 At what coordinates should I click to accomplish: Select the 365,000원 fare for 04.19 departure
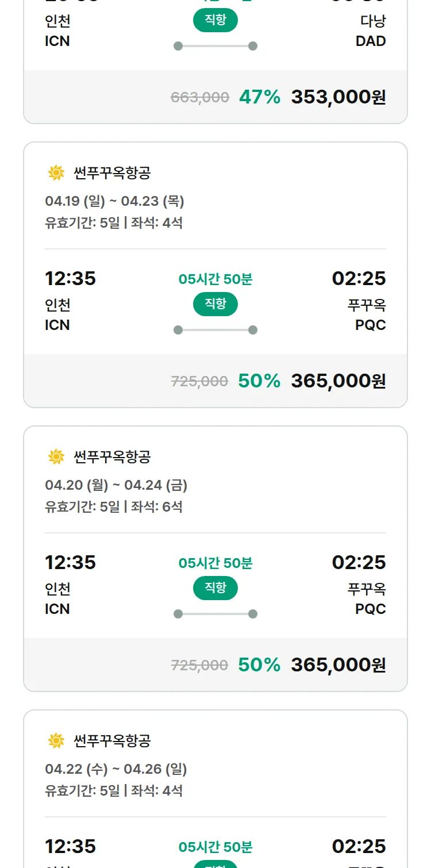coord(338,381)
